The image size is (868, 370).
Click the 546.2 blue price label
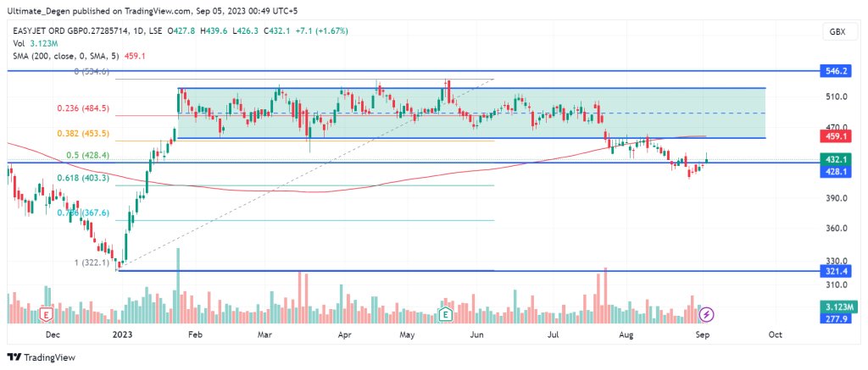(837, 71)
